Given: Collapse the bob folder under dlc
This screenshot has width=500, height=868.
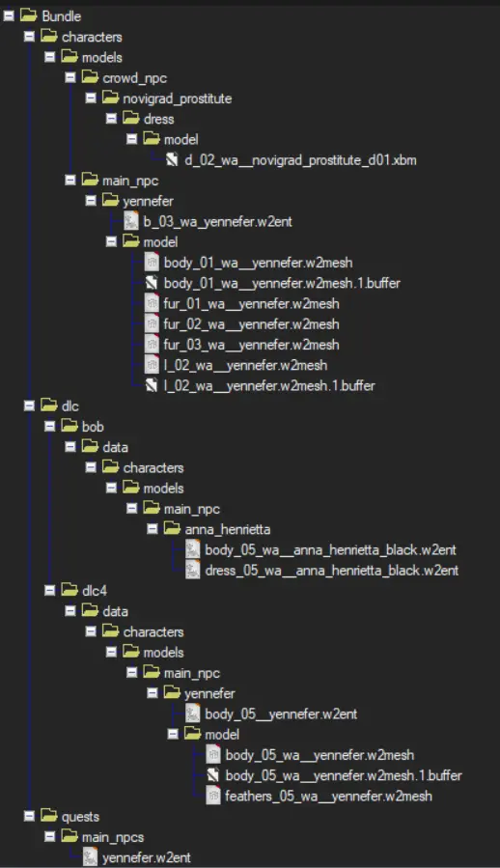Looking at the screenshot, I should pyautogui.click(x=50, y=426).
